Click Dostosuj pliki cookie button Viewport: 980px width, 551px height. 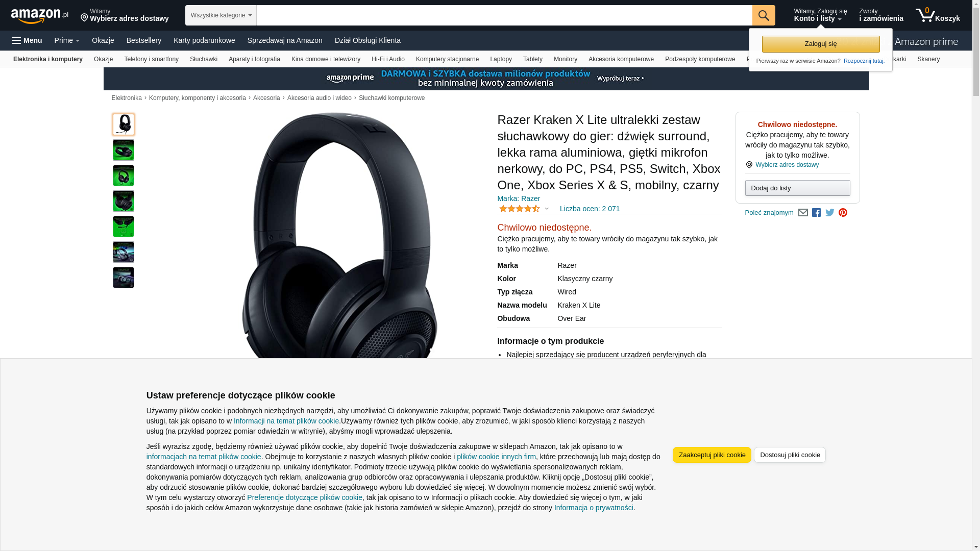[790, 455]
